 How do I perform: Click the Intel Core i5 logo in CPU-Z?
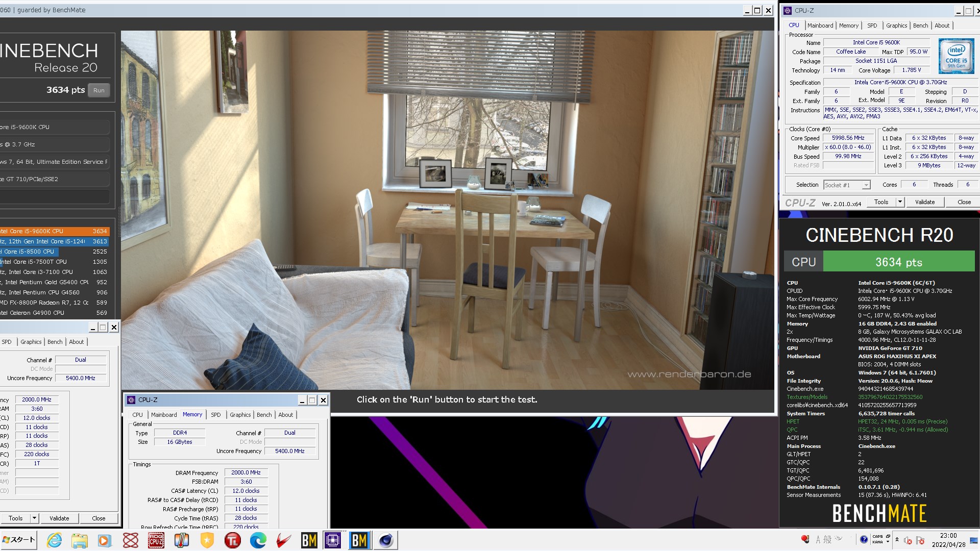pyautogui.click(x=956, y=56)
